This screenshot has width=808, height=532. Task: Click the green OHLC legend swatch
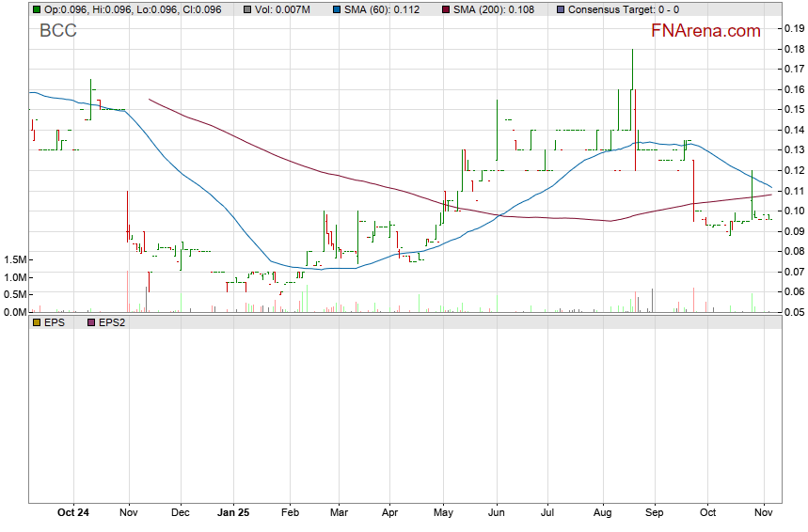[x=36, y=9]
